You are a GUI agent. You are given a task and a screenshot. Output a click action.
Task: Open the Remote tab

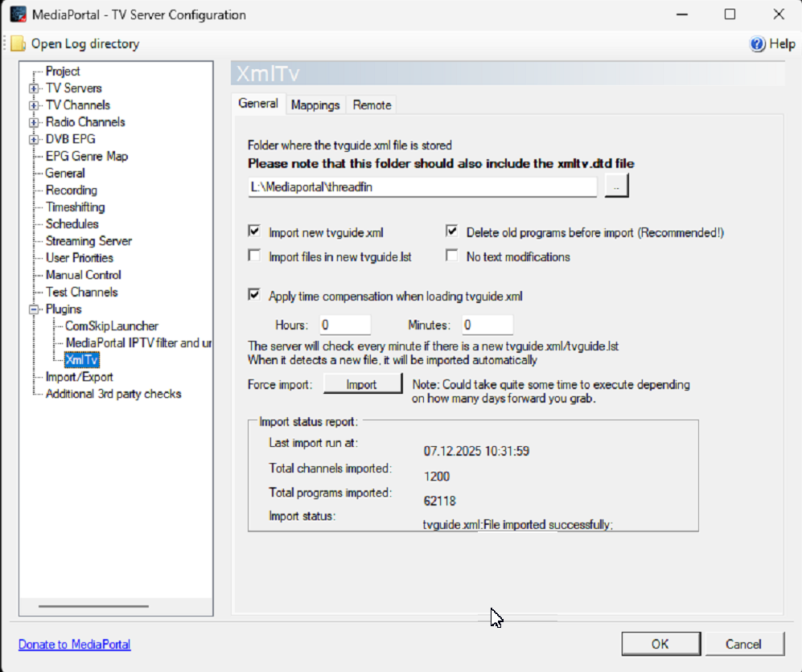coord(372,105)
